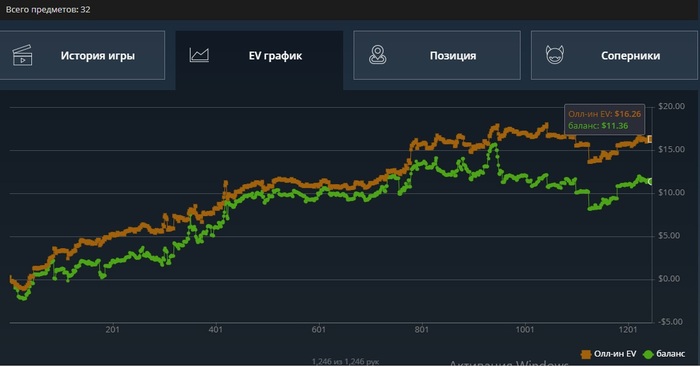The width and height of the screenshot is (700, 367).
Task: Click the $5.00 y-axis label
Action: click(669, 236)
